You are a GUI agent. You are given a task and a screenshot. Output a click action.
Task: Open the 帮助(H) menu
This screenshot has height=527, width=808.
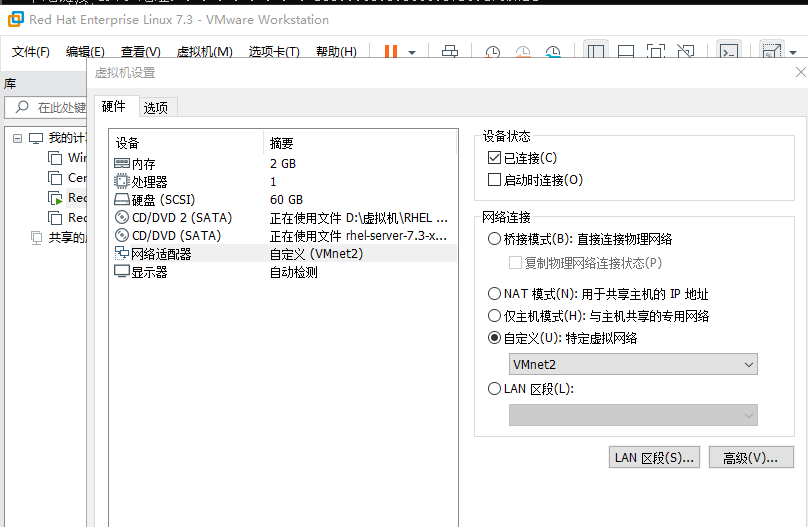336,52
